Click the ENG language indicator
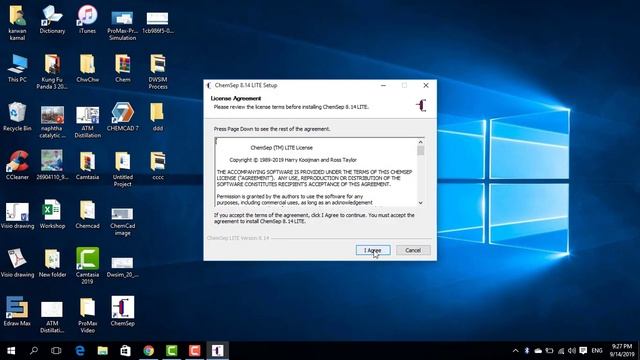This screenshot has width=640, height=360. click(597, 351)
